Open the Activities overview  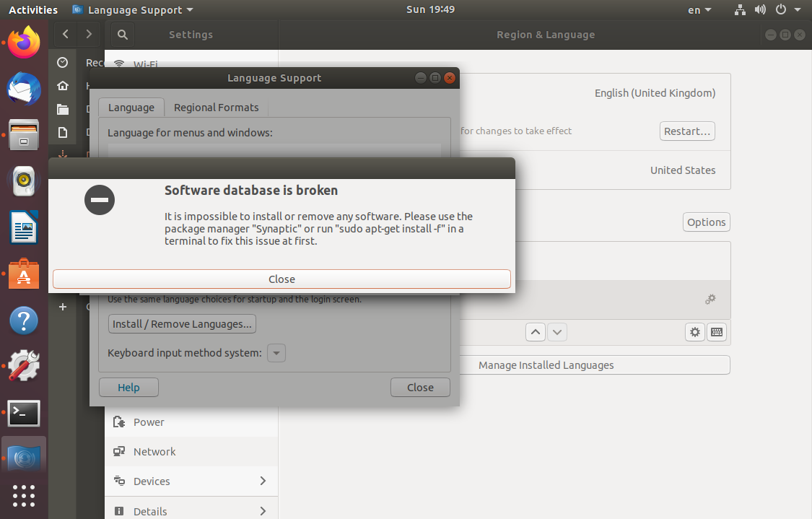[33, 10]
